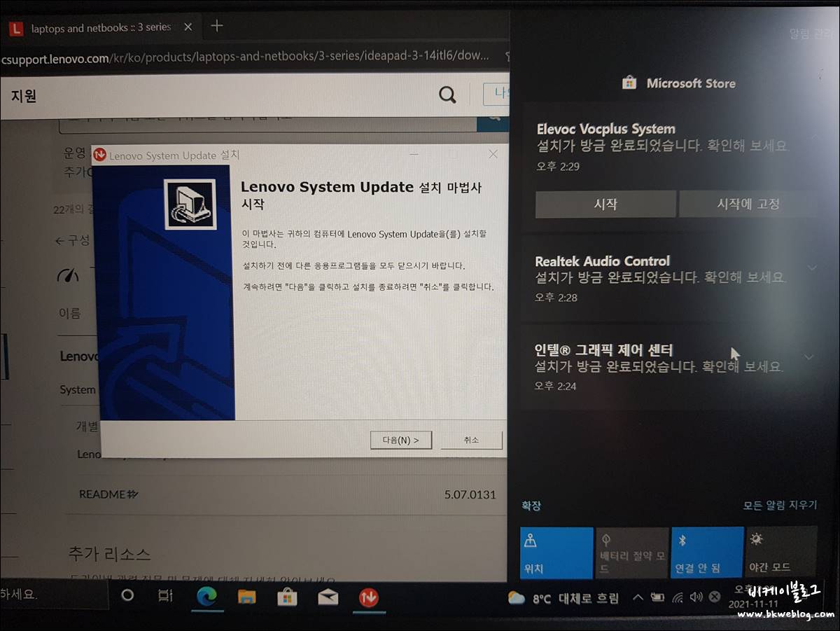Toggle the Battery saver quick action tile
This screenshot has height=631, width=840.
click(632, 553)
